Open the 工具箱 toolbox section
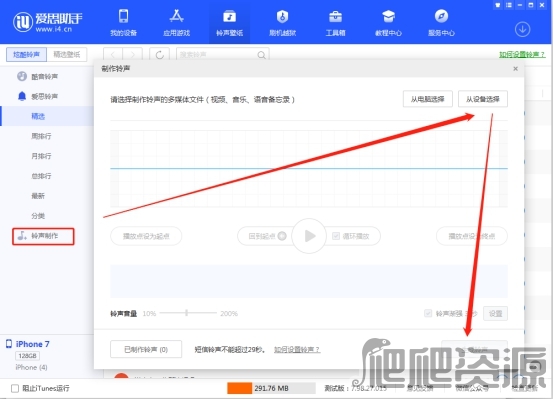The height and width of the screenshot is (399, 554). click(335, 23)
